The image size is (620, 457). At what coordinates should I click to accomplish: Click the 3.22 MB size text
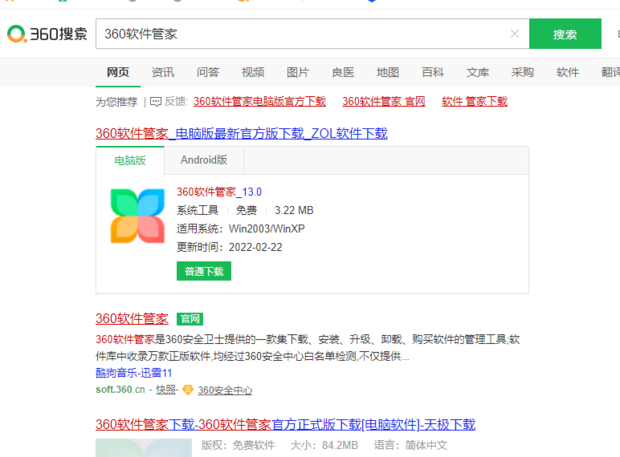294,210
